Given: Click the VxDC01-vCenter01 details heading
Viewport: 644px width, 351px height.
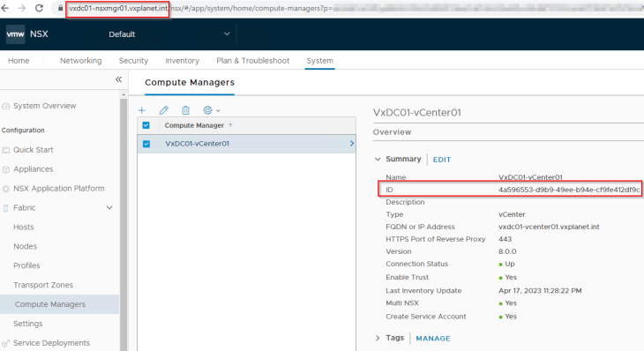Looking at the screenshot, I should tap(417, 113).
